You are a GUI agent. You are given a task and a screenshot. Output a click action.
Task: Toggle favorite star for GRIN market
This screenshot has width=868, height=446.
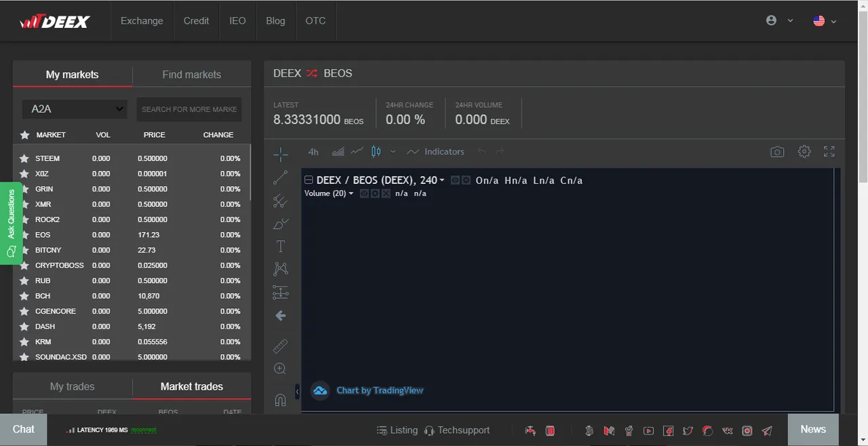(24, 189)
